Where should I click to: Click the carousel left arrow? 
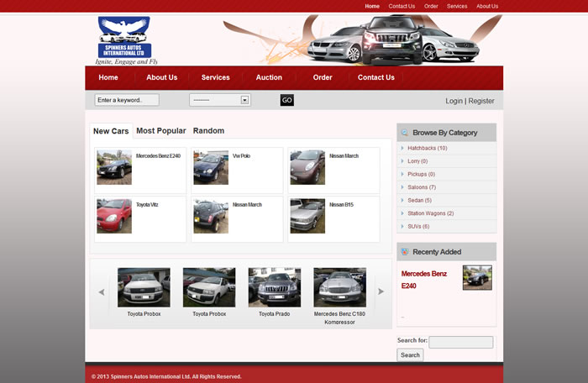pos(102,291)
